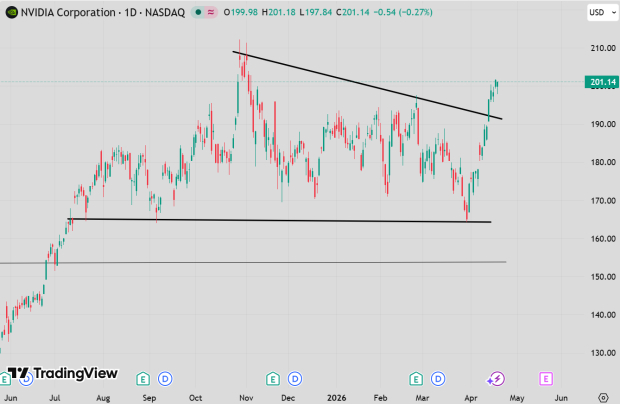Screen dimensions: 620x404
Task: Open the USD currency dropdown
Action: (x=602, y=12)
